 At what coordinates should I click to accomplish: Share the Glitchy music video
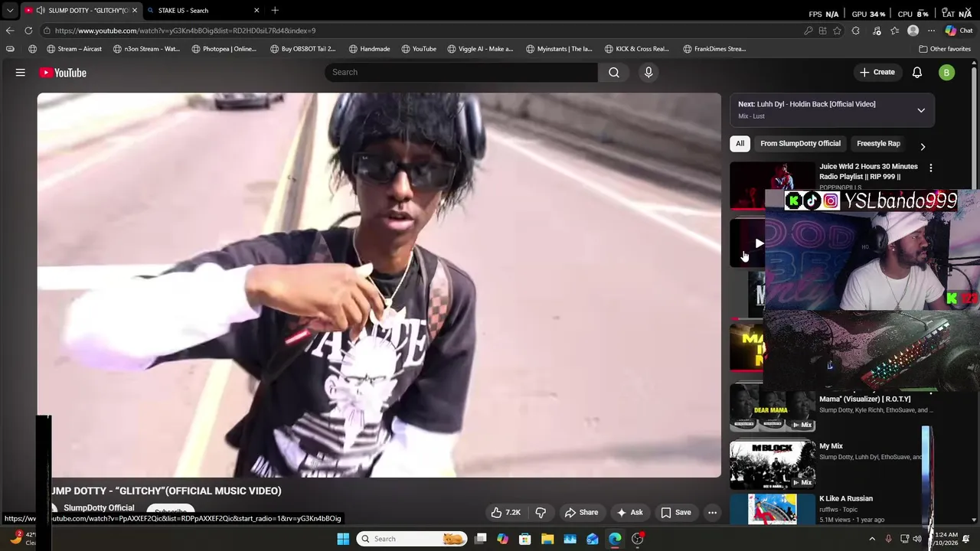[x=581, y=513]
